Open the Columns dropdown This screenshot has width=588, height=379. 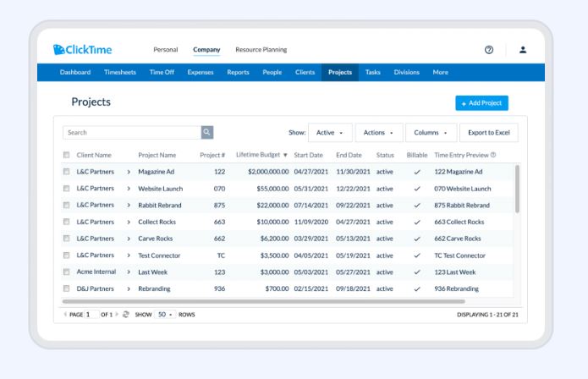(x=431, y=133)
